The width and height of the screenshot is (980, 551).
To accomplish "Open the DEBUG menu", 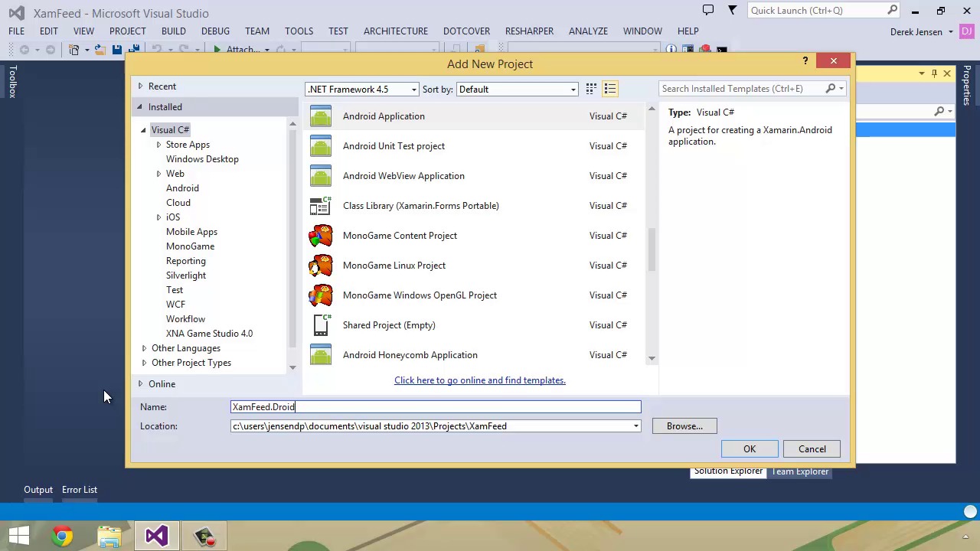I will [215, 31].
